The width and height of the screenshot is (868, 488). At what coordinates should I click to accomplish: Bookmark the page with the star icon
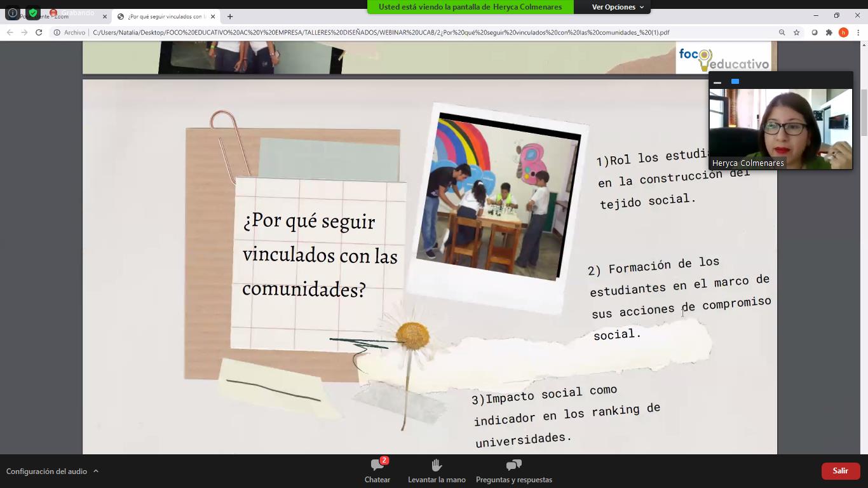(x=796, y=32)
